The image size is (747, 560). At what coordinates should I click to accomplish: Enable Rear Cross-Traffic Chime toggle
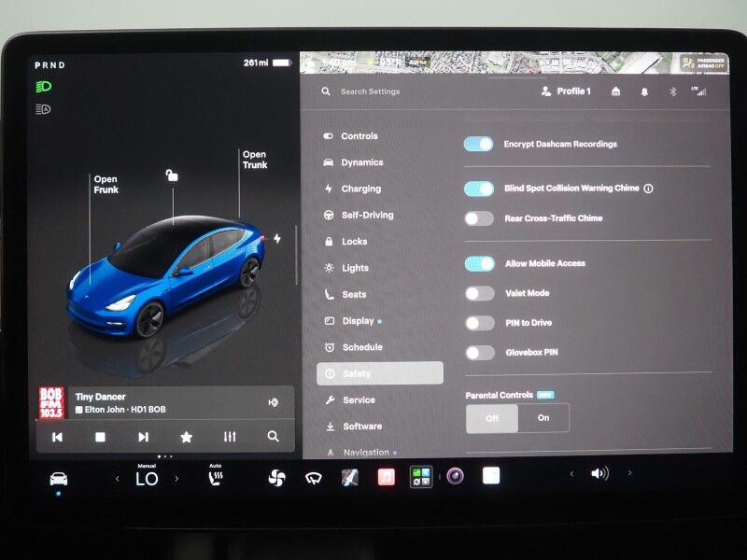coord(479,218)
